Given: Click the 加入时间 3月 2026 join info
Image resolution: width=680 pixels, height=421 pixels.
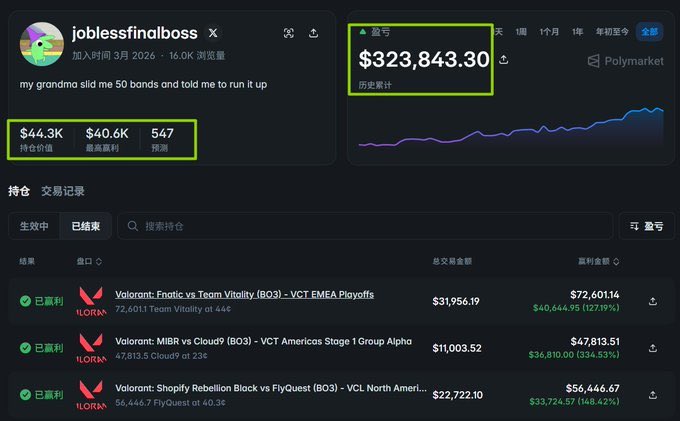Looking at the screenshot, I should click(x=113, y=55).
